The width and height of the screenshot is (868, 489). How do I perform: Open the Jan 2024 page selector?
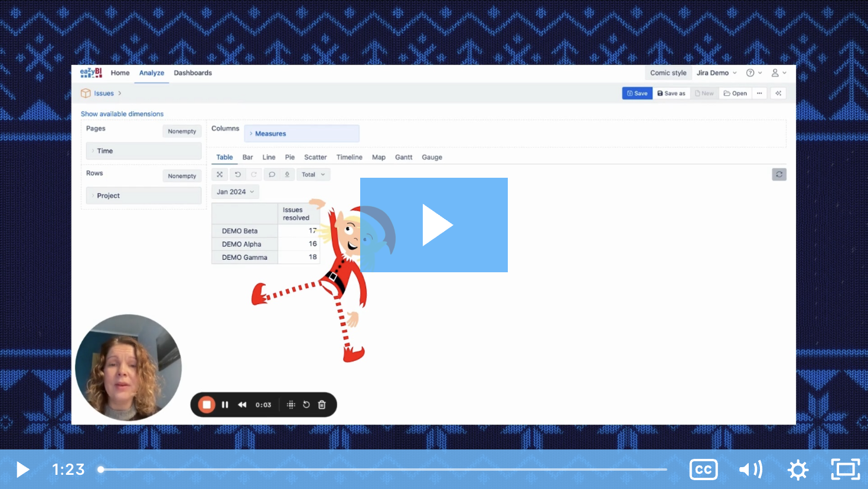tap(235, 192)
